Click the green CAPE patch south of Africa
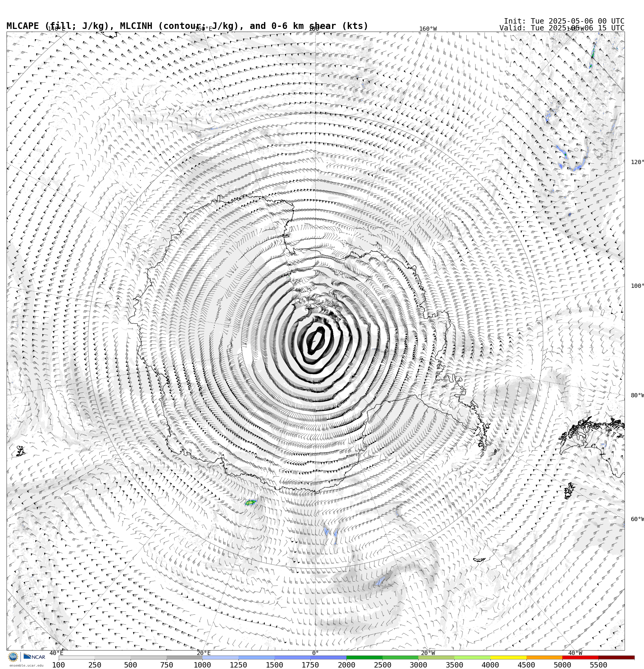The height and width of the screenshot is (669, 644). (x=250, y=502)
